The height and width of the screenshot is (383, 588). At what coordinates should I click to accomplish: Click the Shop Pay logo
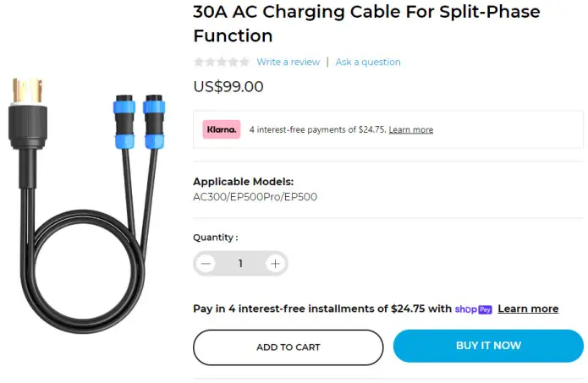[x=474, y=309]
